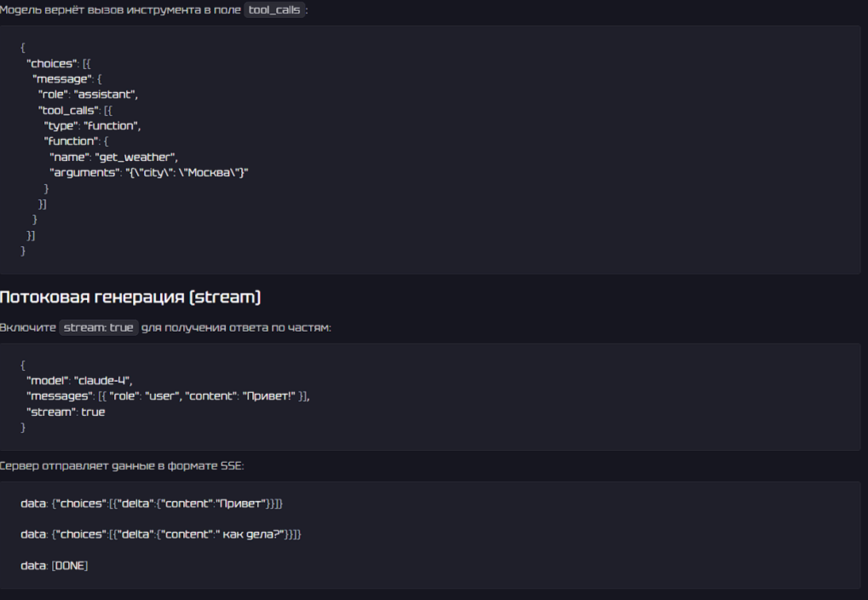Click the inline tool_calls code tag in the intro sentence
The height and width of the screenshot is (600, 868).
(x=274, y=10)
